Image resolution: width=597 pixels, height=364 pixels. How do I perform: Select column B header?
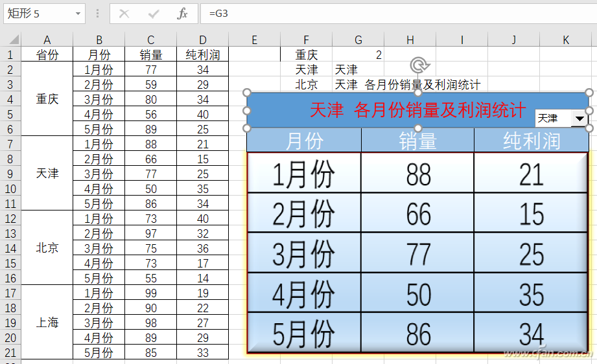tap(99, 40)
